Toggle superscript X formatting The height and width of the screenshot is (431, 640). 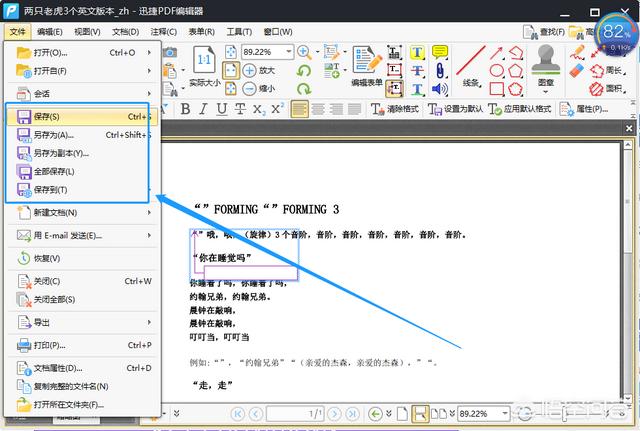(277, 109)
